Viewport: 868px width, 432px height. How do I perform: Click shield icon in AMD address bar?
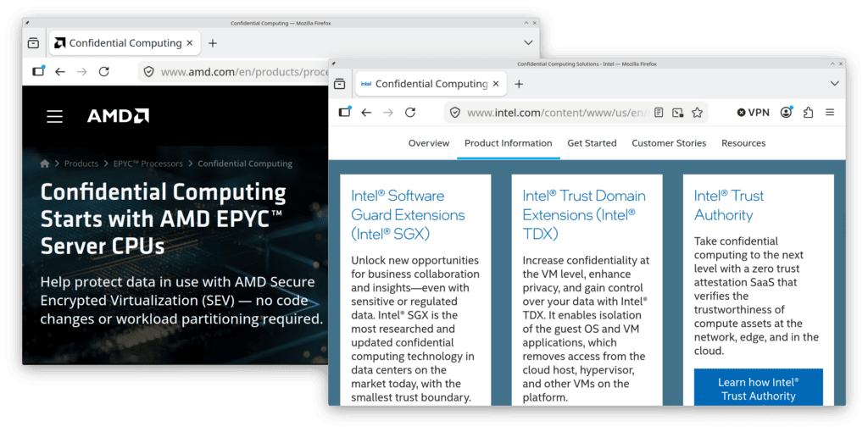pos(148,72)
